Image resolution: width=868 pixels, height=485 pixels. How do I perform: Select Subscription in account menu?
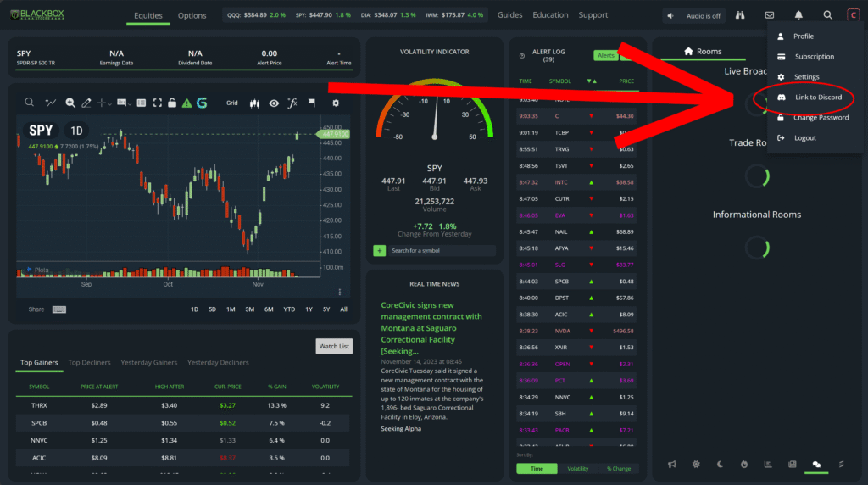click(814, 57)
